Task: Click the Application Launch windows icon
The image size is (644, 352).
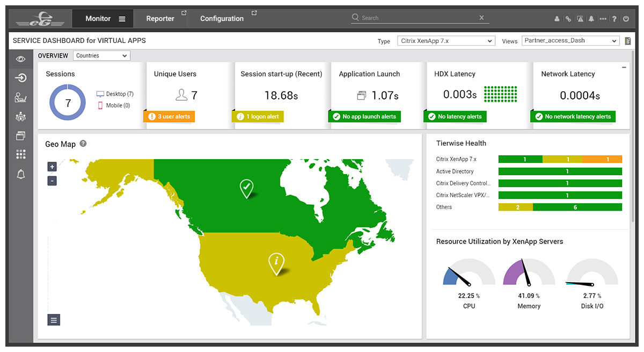Action: click(362, 96)
